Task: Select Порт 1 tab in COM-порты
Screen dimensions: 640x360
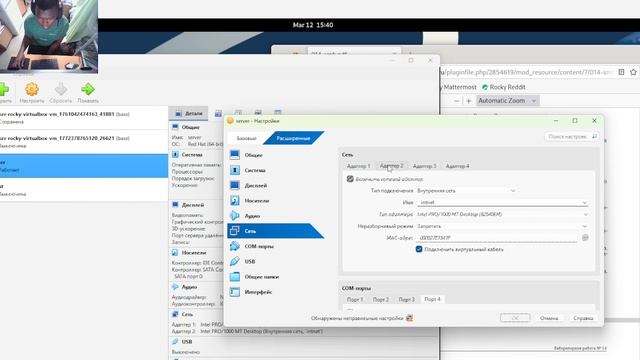Action: pyautogui.click(x=355, y=299)
